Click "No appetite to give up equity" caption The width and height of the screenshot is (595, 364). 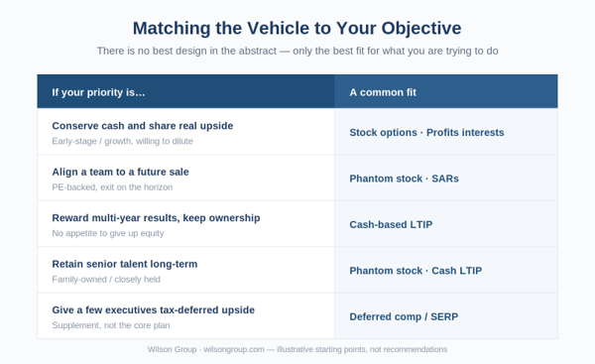tap(108, 233)
